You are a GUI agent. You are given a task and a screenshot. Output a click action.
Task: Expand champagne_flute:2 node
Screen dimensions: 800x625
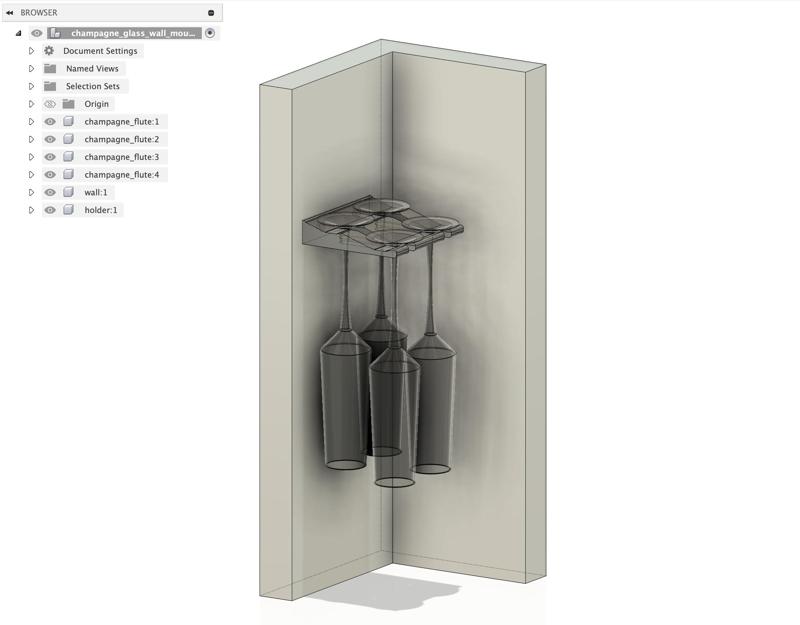[31, 139]
